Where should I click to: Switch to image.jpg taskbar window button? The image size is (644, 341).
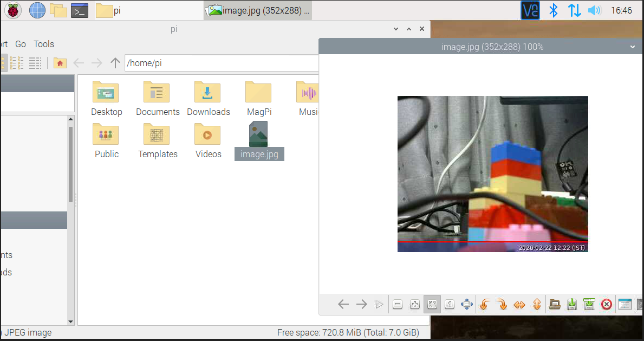tap(259, 10)
